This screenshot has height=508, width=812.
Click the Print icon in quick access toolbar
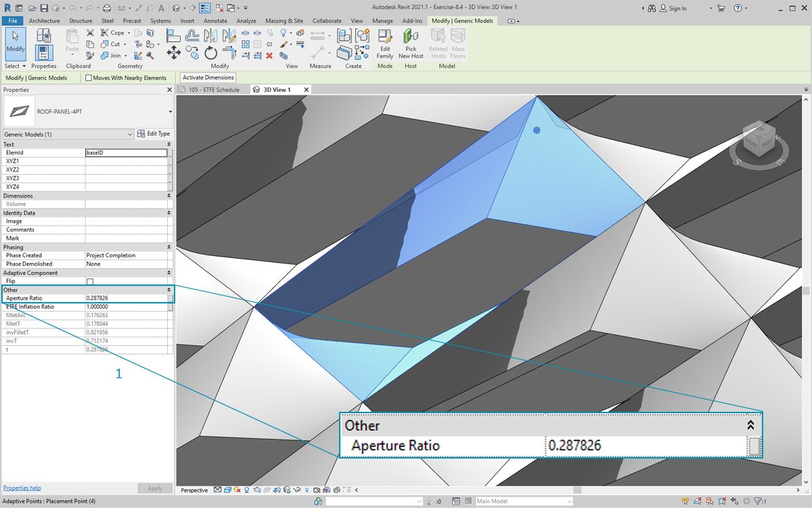point(106,8)
